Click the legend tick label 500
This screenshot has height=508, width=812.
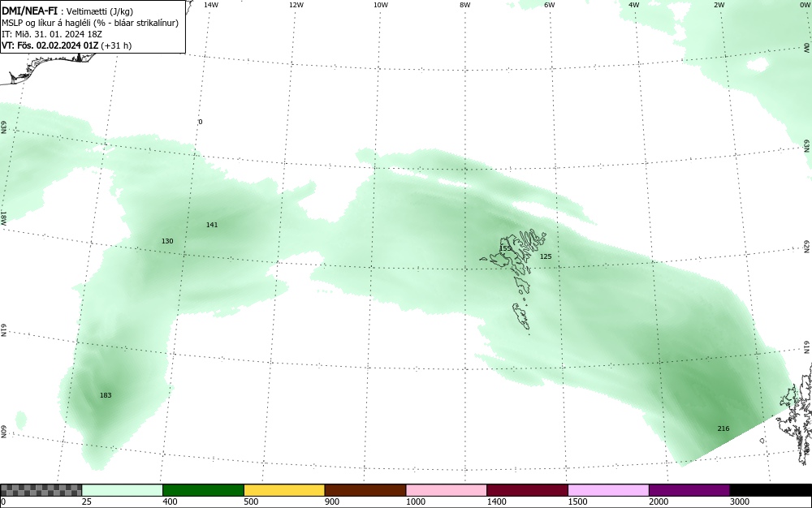(x=251, y=502)
